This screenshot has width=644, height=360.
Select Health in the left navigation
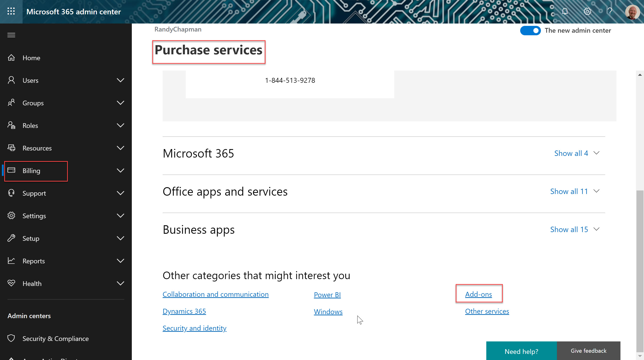click(x=32, y=284)
